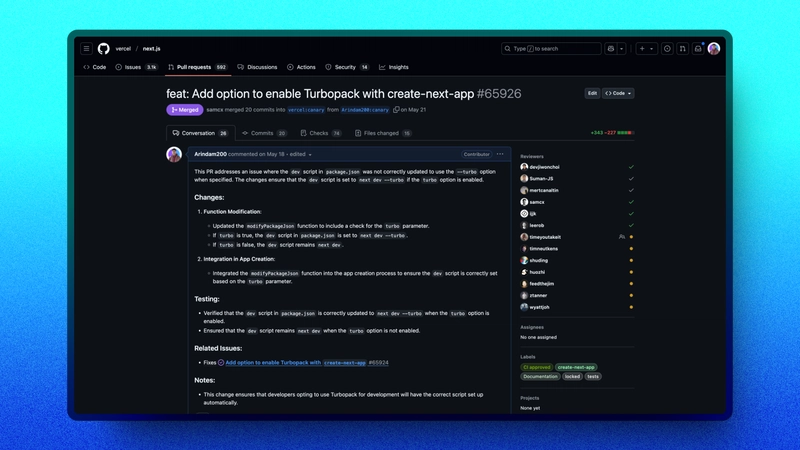The height and width of the screenshot is (450, 800).
Task: Click the team icon next to timeyoutakeit
Action: [621, 237]
